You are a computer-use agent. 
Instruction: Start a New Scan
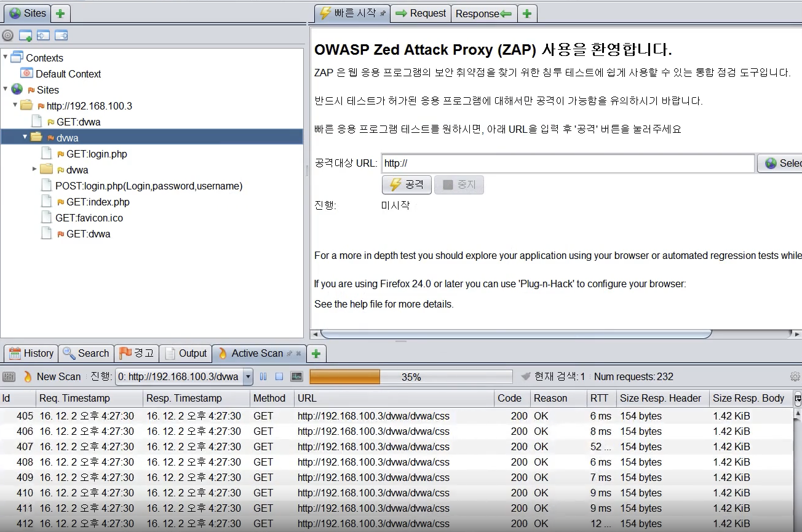click(x=52, y=376)
